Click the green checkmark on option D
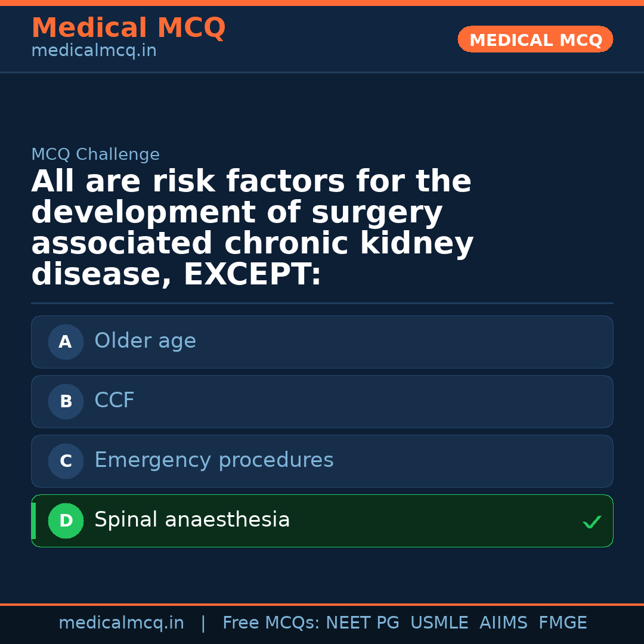This screenshot has width=644, height=644. [x=592, y=522]
